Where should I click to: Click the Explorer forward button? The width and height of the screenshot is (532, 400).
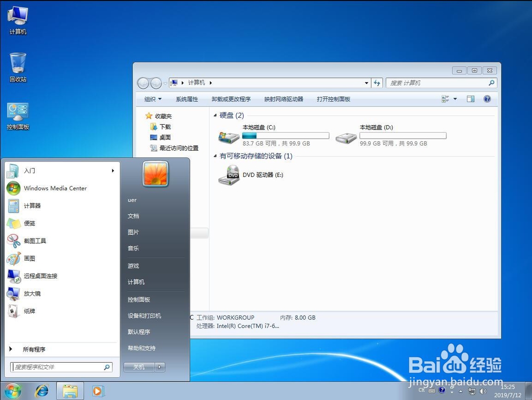click(x=156, y=83)
